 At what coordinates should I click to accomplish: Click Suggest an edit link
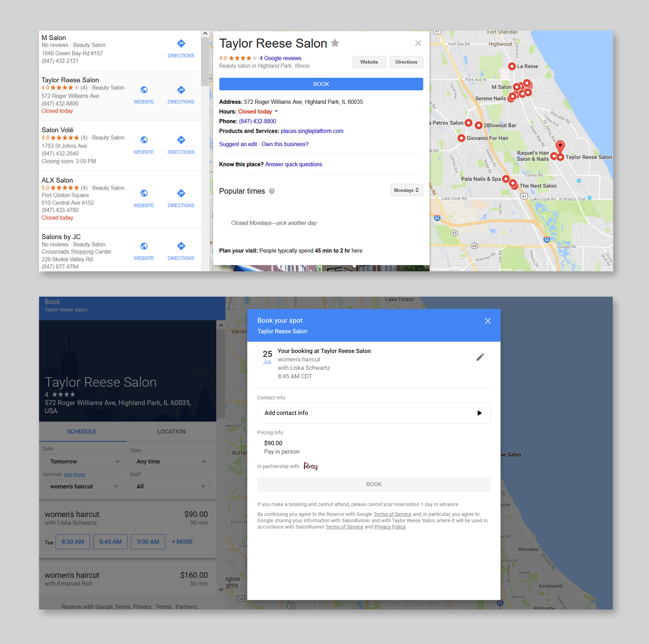[x=238, y=144]
